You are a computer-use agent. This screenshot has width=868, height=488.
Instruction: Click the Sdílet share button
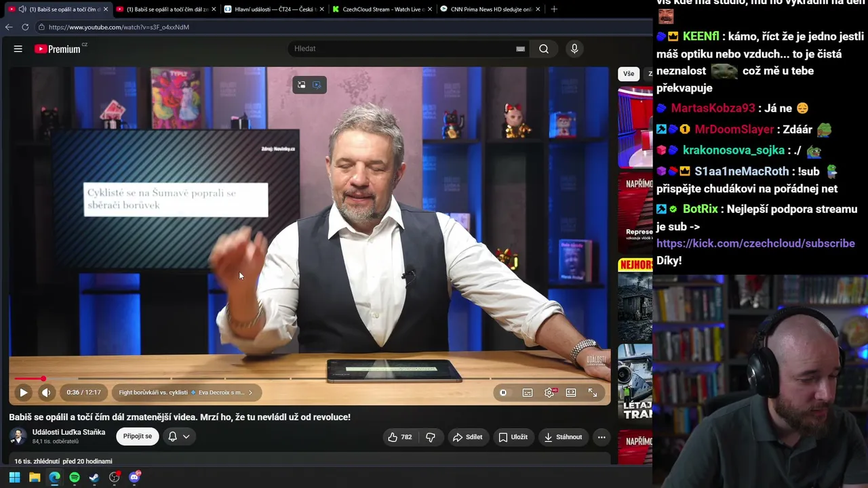(x=467, y=437)
